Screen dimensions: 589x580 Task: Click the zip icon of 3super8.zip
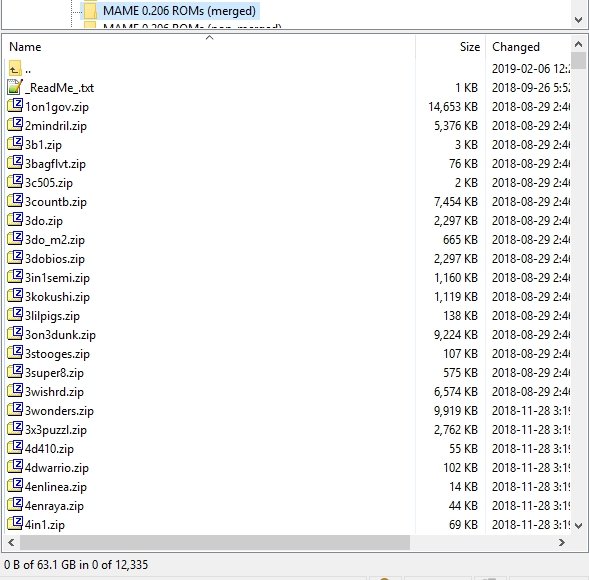point(15,372)
